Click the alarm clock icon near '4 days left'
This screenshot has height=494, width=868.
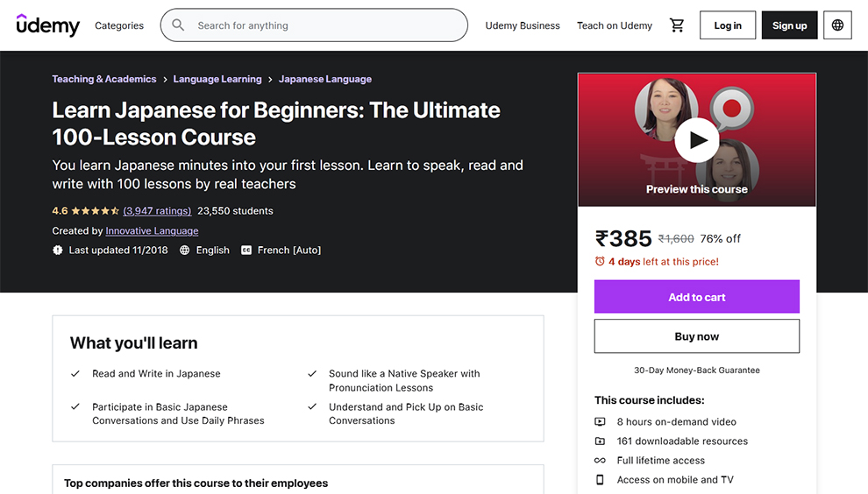click(600, 261)
